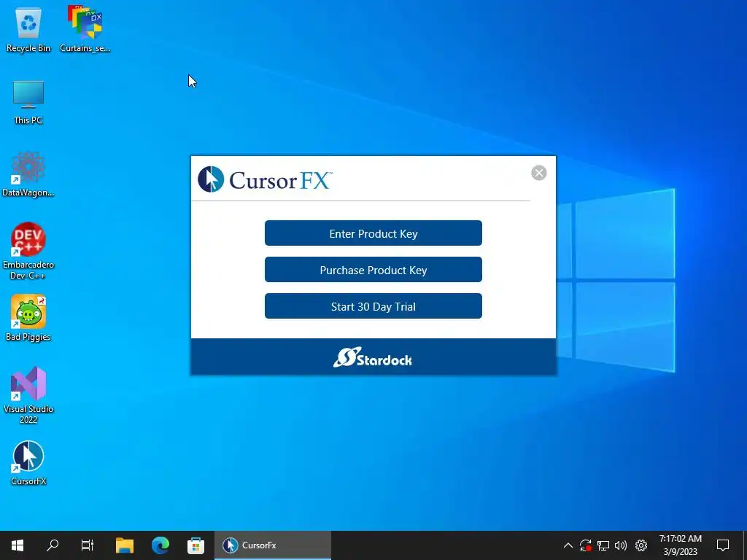Open the Action Center notifications icon
The image size is (747, 560).
tap(723, 545)
